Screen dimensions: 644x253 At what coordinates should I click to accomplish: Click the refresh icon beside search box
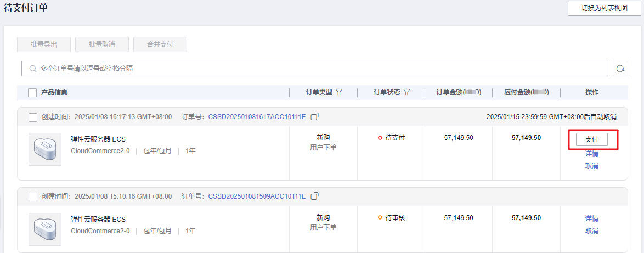620,69
